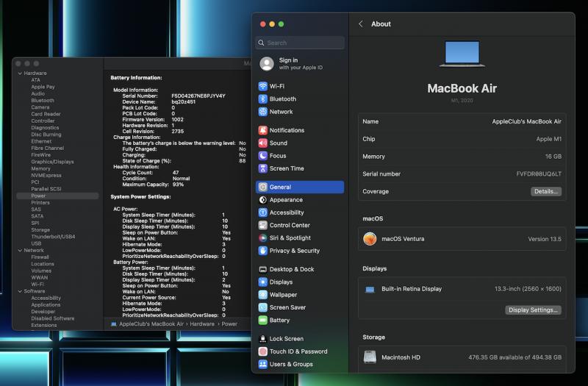The image size is (588, 386).
Task: Go back using the About back chevron
Action: [x=361, y=24]
